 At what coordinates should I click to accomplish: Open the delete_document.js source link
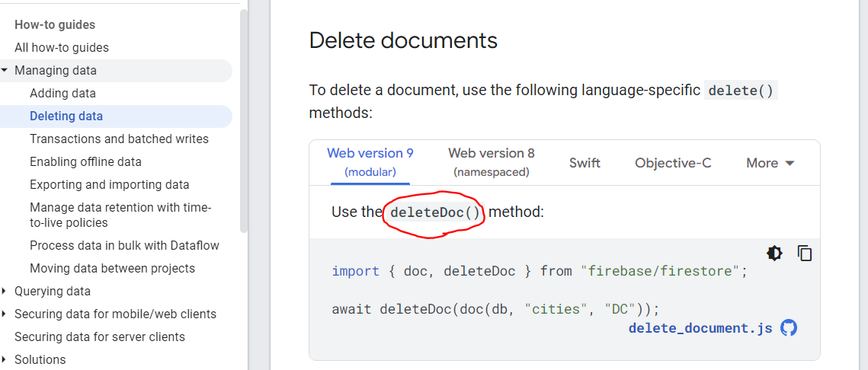pos(700,328)
